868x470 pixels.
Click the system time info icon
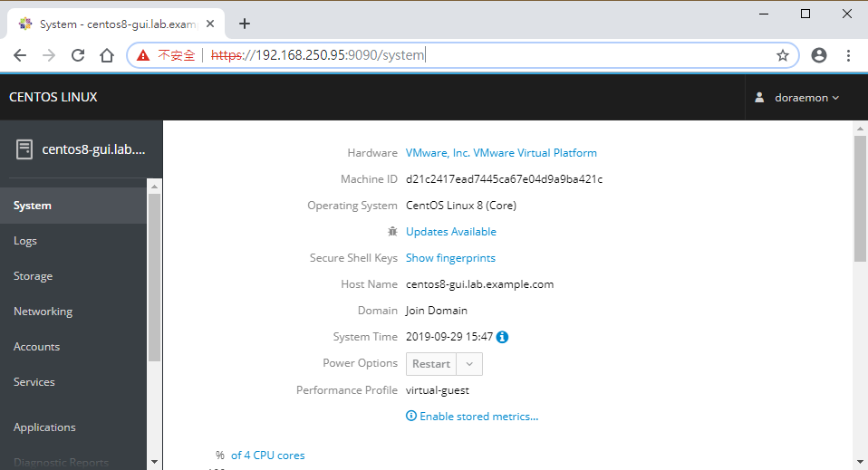(502, 337)
